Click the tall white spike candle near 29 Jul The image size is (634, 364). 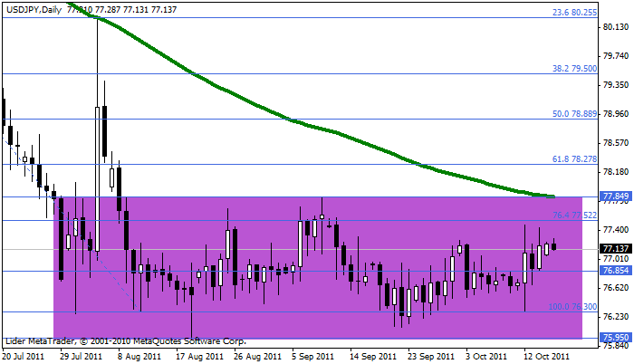click(97, 178)
